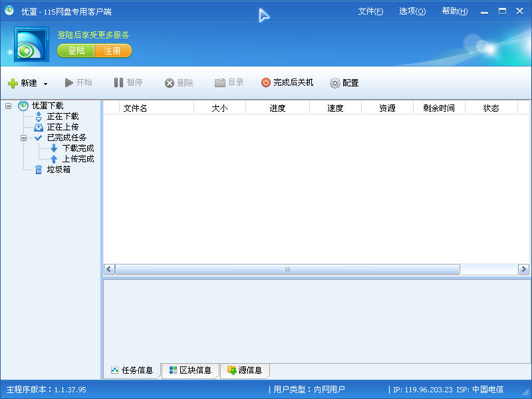This screenshot has height=399, width=532.
Task: Maximize the 优蛋 window
Action: pyautogui.click(x=502, y=11)
